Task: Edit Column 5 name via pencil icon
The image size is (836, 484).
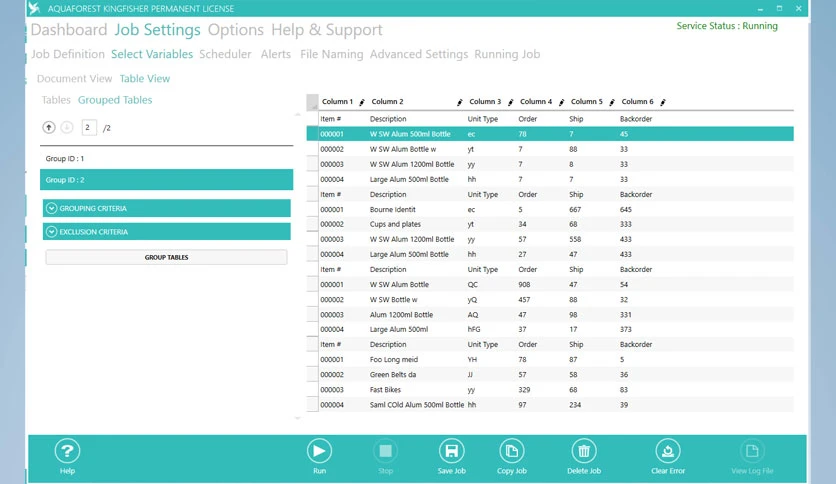Action: (612, 102)
